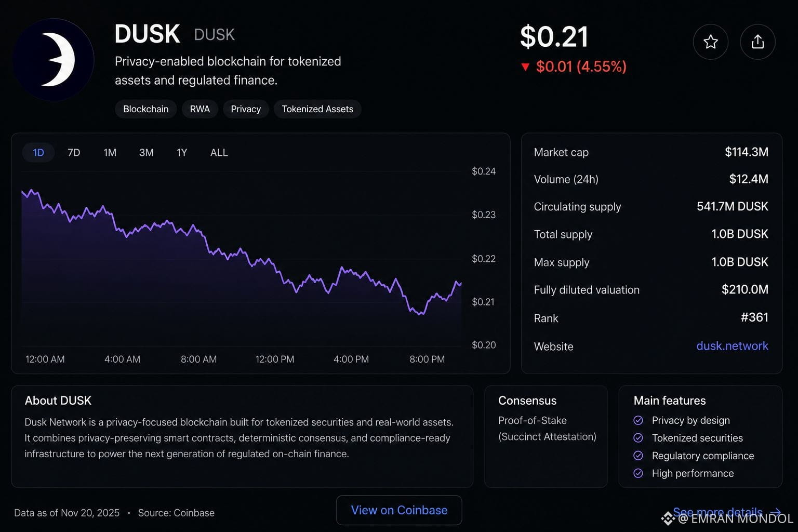Screen dimensions: 798x532
Task: Click the 4:00 AM time axis label
Action: click(x=122, y=360)
